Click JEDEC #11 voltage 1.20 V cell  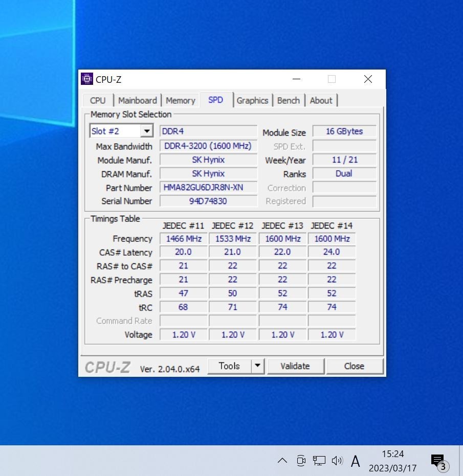[x=184, y=334]
